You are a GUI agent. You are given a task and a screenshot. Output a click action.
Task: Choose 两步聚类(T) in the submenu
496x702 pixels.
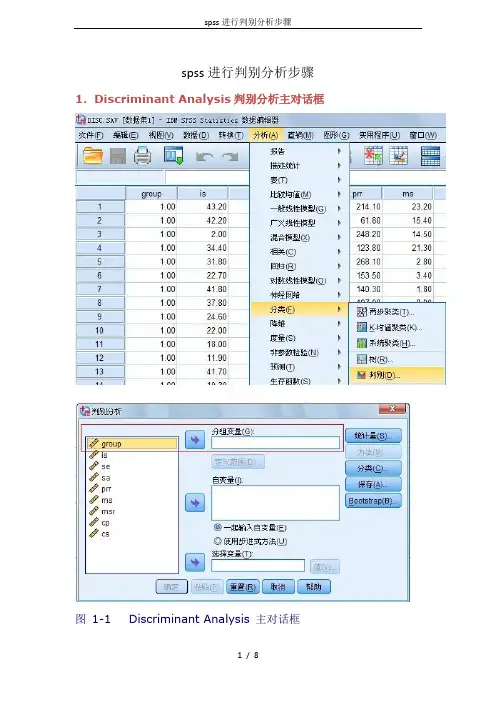point(397,312)
